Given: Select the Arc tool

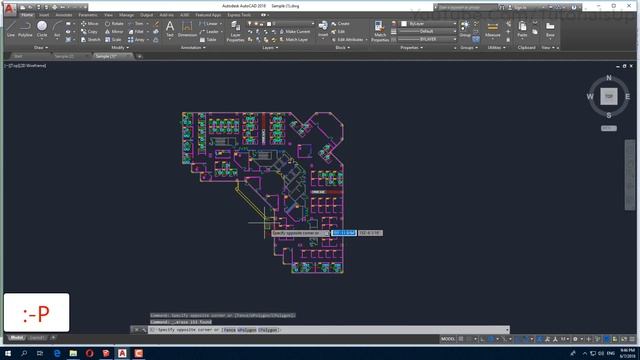Looking at the screenshot, I should pyautogui.click(x=57, y=29).
